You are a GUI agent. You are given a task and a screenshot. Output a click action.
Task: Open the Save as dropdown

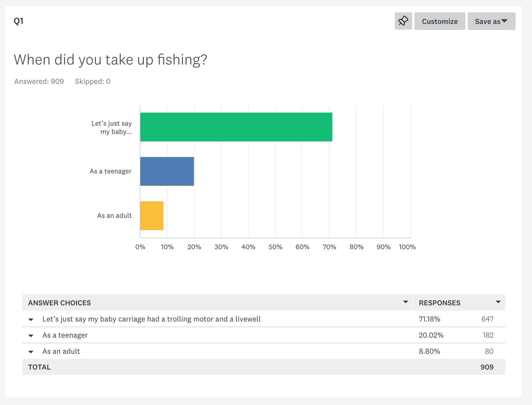pyautogui.click(x=491, y=21)
